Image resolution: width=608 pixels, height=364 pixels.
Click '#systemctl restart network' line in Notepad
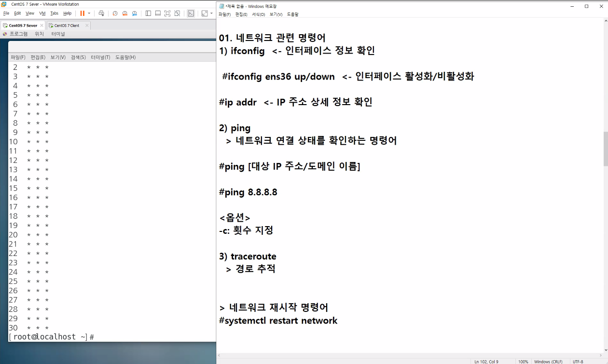[278, 321]
